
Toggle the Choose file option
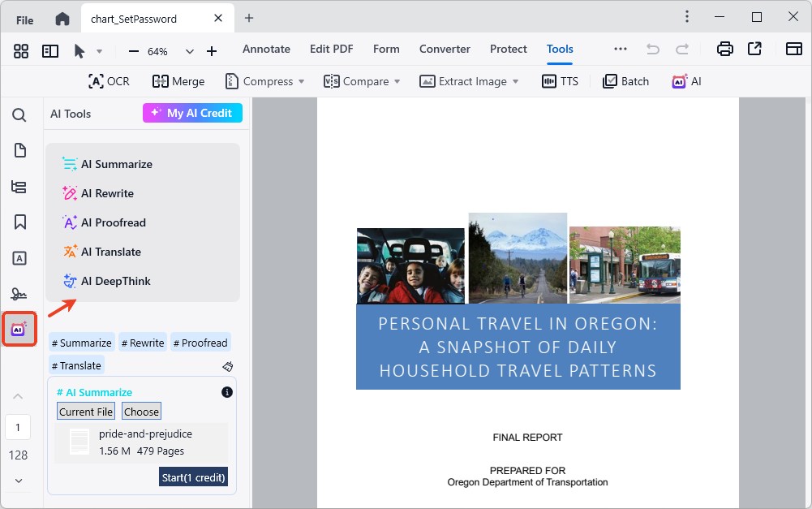coord(141,412)
